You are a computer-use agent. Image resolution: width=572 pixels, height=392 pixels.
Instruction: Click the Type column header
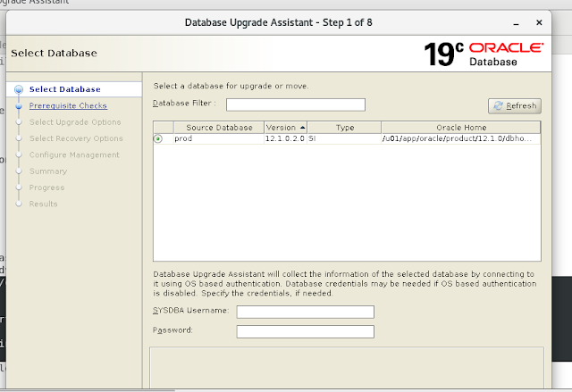(344, 128)
